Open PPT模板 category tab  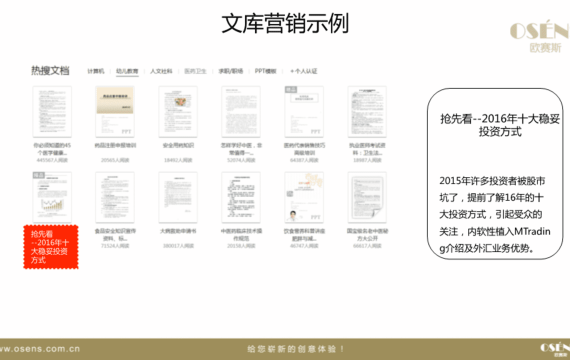click(x=265, y=71)
